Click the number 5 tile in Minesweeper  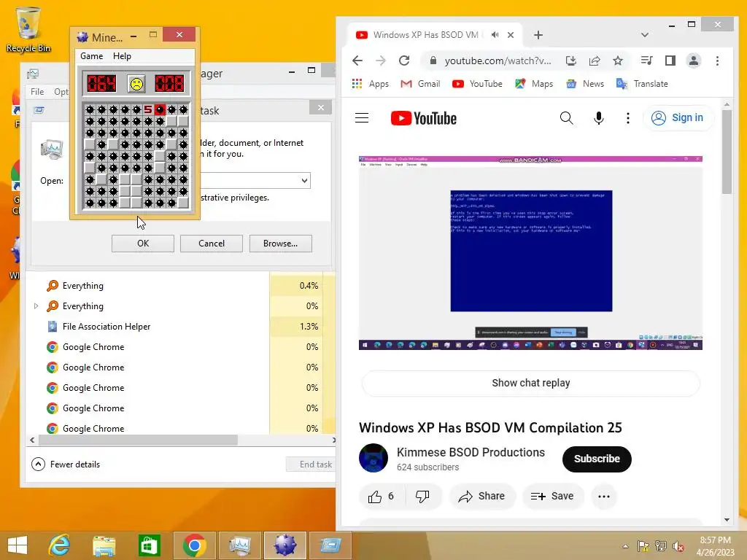[x=148, y=109]
